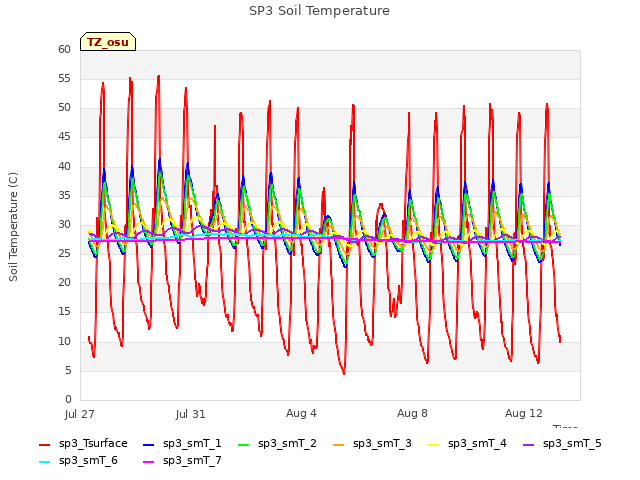Toggle the sp3_smT_5 series label
Image resolution: width=640 pixels, height=480 pixels.
coord(572,443)
